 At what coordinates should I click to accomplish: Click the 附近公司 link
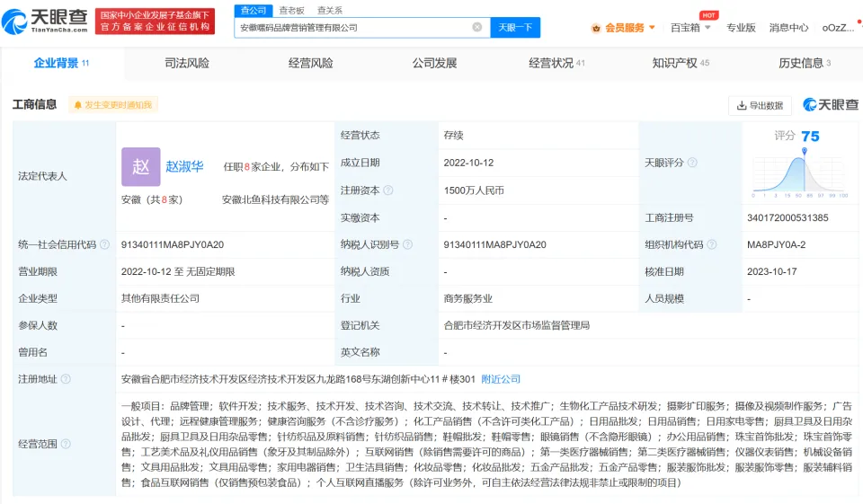[501, 378]
